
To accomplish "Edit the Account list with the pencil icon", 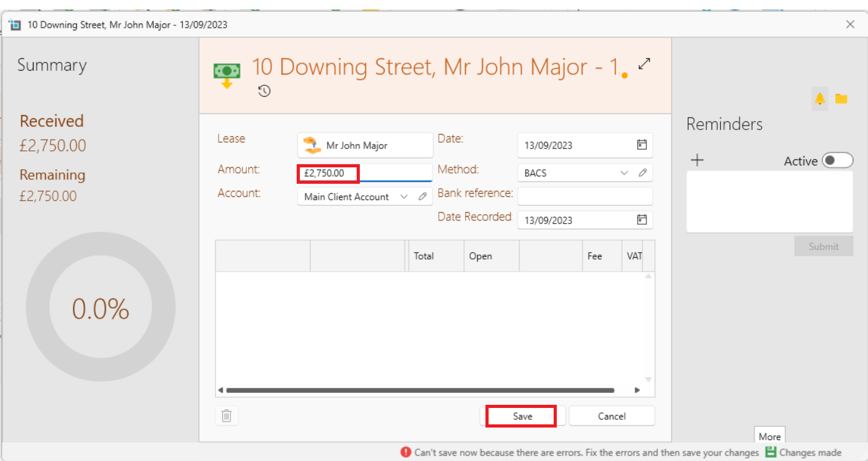I will pyautogui.click(x=422, y=196).
